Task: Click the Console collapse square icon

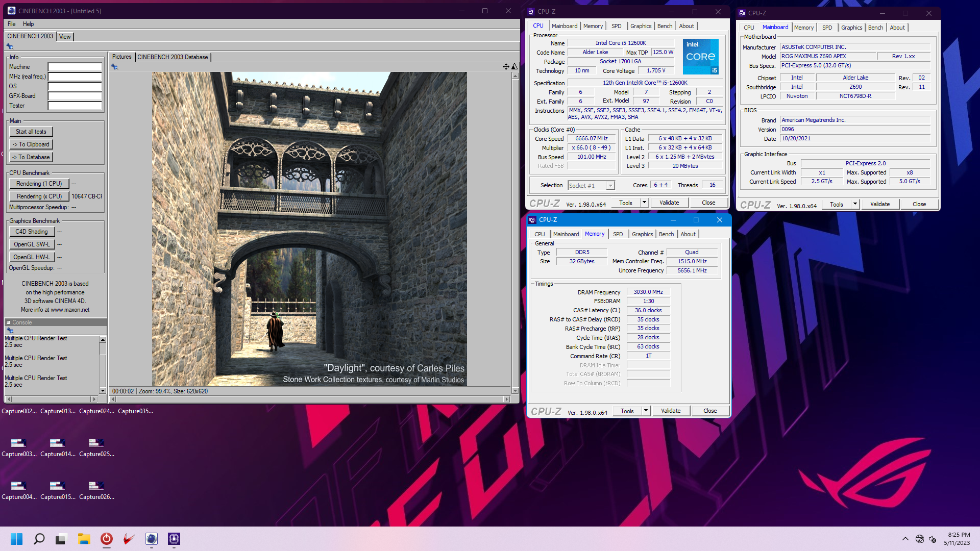Action: [8, 322]
